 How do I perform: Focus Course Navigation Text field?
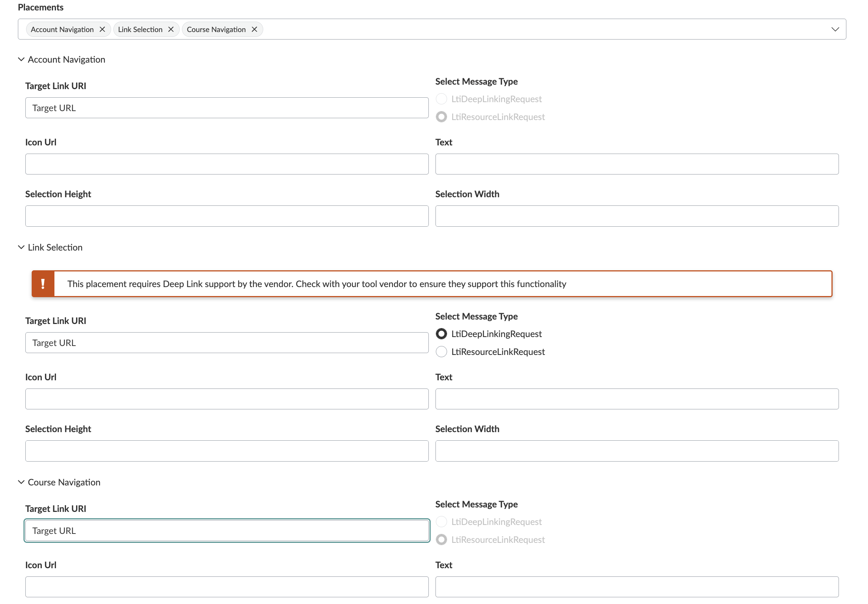click(637, 587)
